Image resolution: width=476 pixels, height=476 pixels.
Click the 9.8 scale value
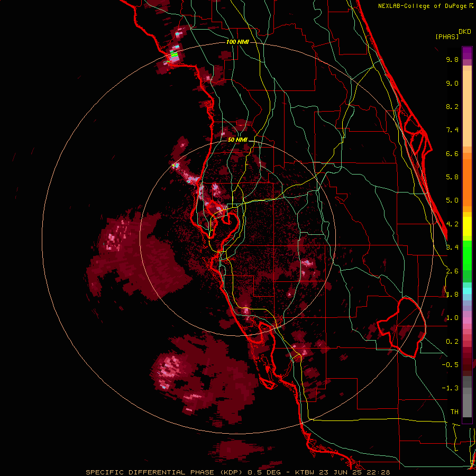point(452,59)
